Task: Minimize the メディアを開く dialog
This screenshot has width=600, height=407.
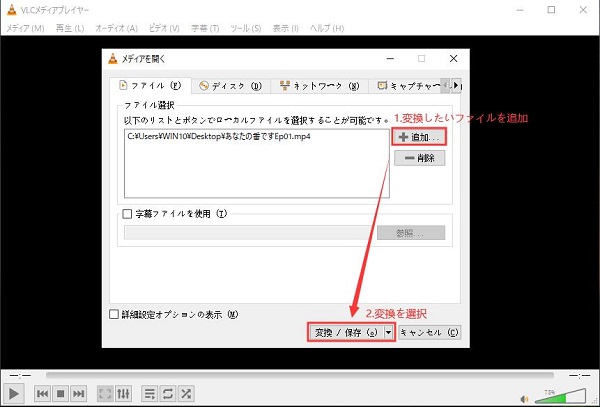Action: point(390,59)
